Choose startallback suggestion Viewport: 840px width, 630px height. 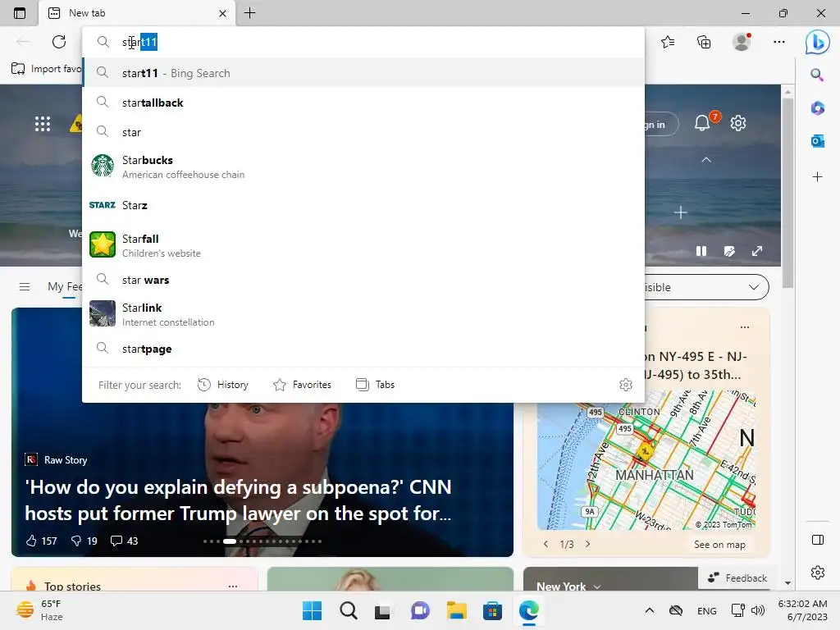[x=363, y=103]
